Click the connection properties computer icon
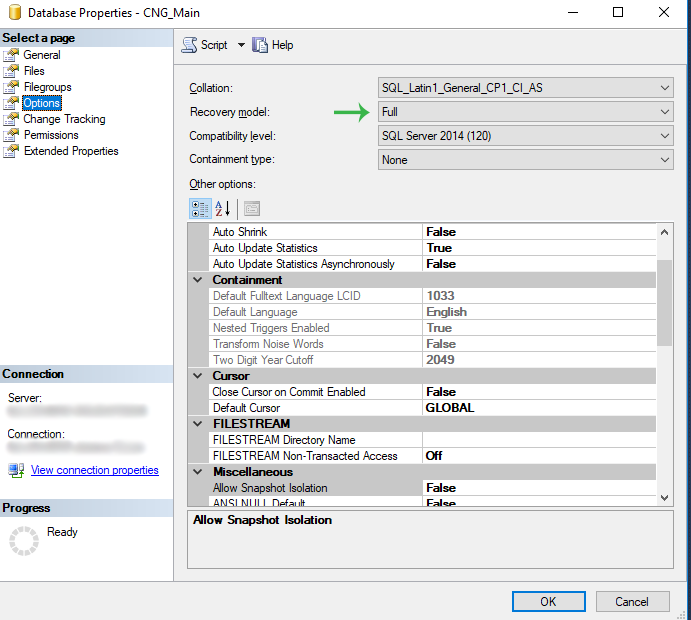 (x=16, y=470)
